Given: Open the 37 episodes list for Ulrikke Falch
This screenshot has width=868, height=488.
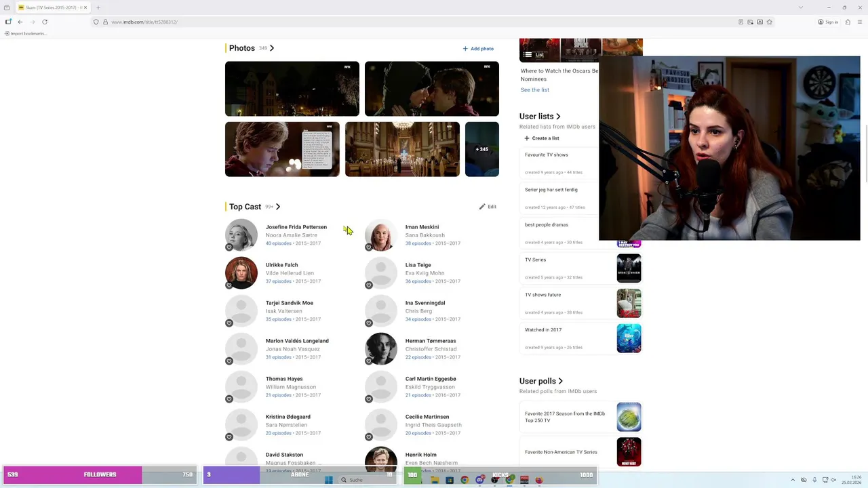Looking at the screenshot, I should (278, 281).
